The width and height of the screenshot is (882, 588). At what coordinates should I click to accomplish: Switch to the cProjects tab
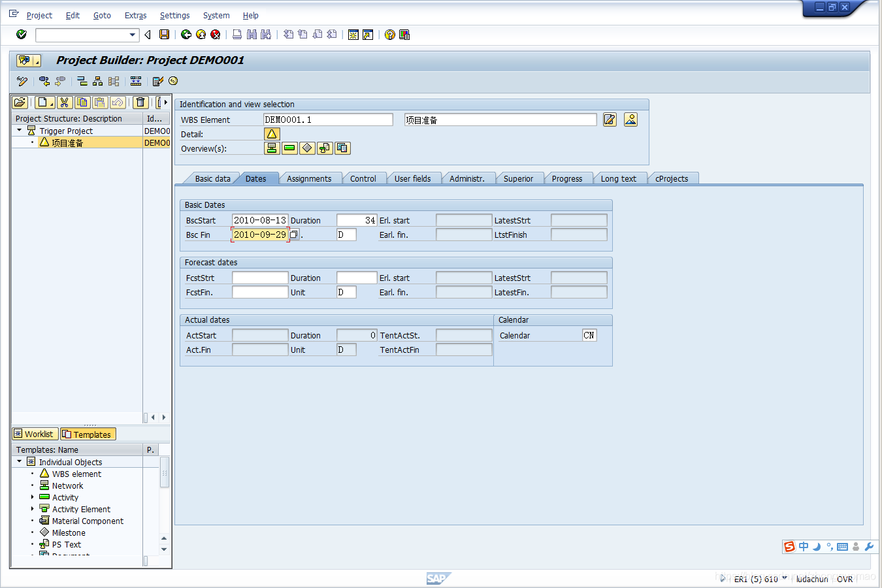click(672, 178)
